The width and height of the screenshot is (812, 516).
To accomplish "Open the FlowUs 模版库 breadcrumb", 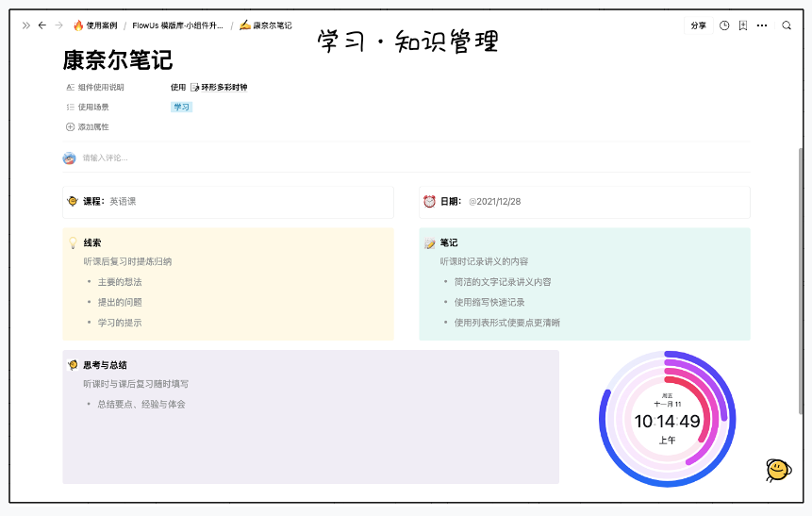I will pos(177,25).
